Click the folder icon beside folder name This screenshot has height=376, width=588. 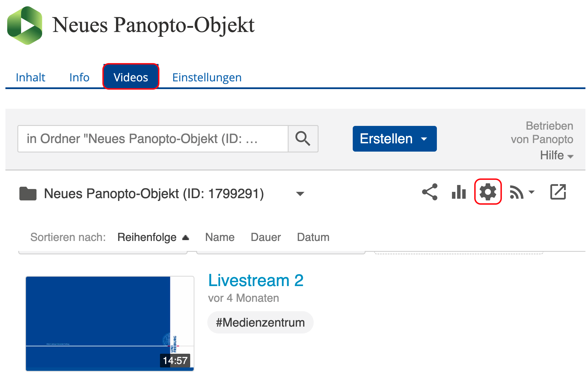coord(28,194)
